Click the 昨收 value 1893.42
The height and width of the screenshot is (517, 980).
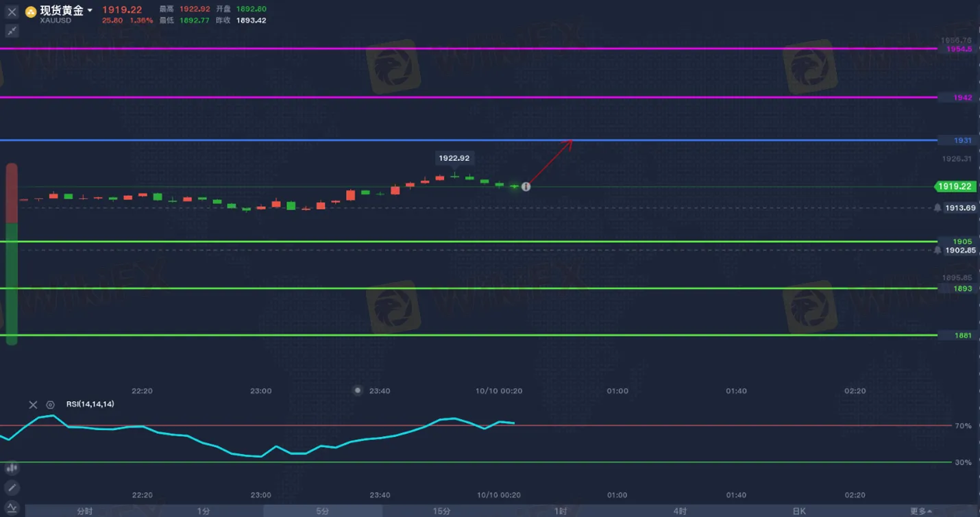point(251,21)
